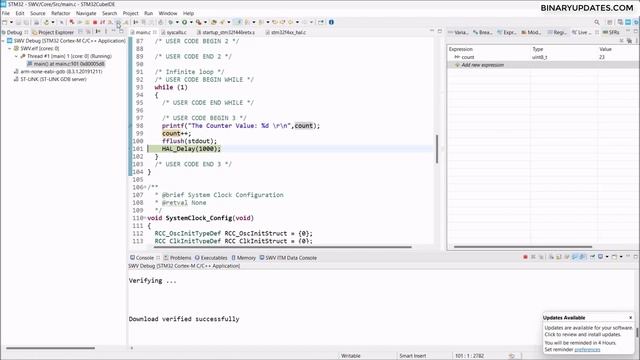
Task: Close the Updates Available notification
Action: click(631, 317)
